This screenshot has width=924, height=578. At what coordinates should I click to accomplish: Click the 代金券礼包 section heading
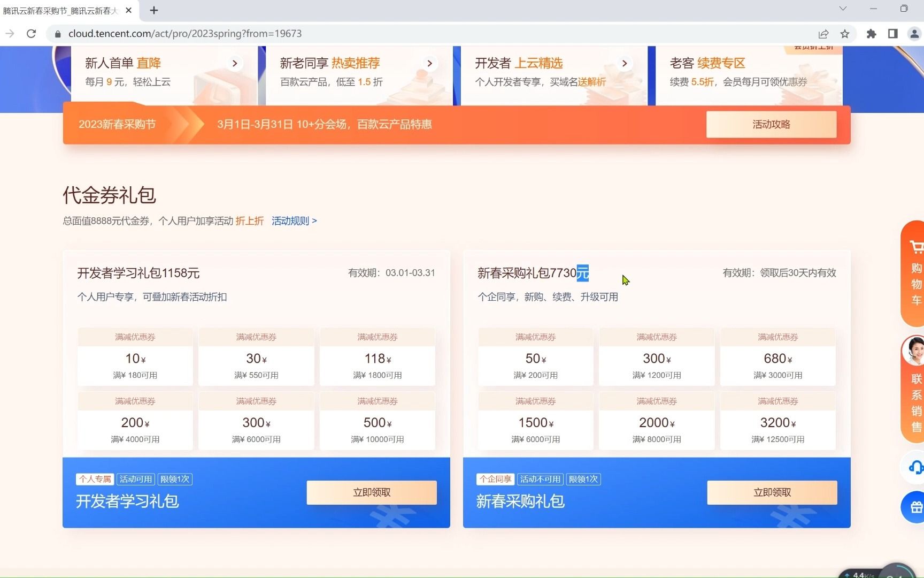(109, 195)
